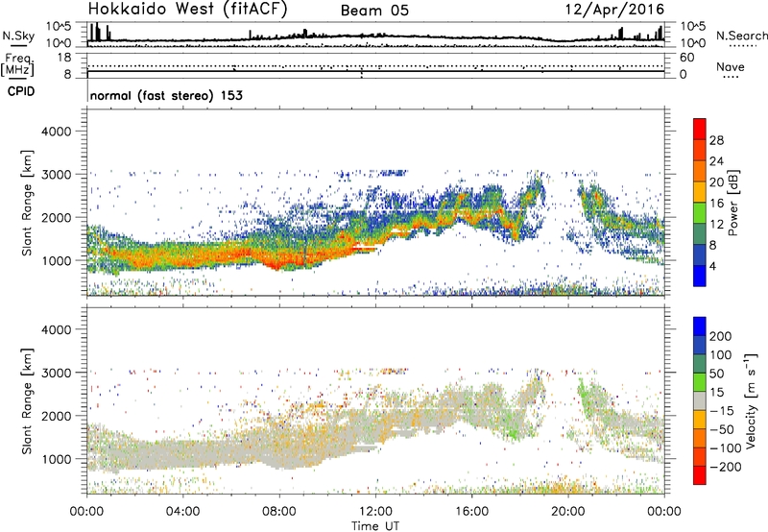
Task: Click the bright blue bottom power colorbar segment
Action: (x=700, y=276)
